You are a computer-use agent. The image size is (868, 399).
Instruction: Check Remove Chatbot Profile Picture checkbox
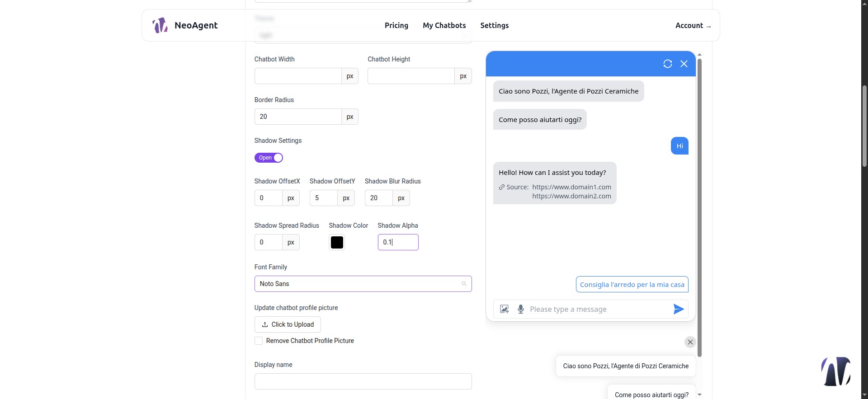coord(259,341)
